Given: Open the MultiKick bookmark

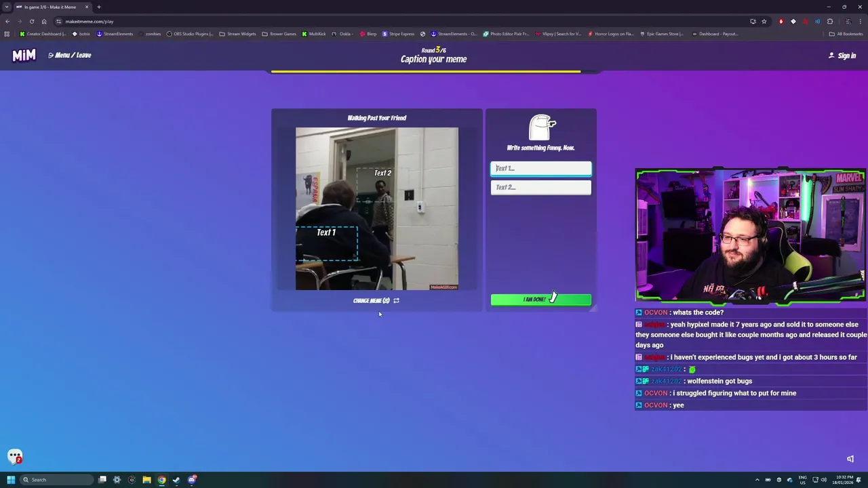Looking at the screenshot, I should click(314, 34).
